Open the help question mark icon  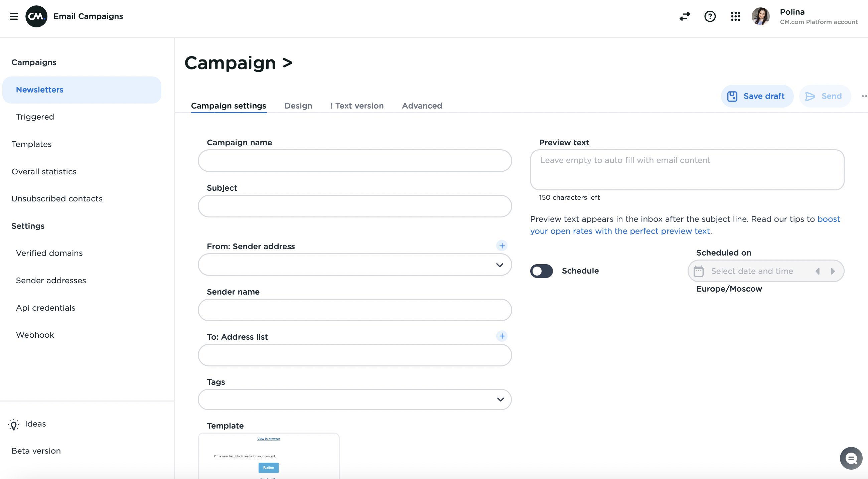tap(710, 16)
